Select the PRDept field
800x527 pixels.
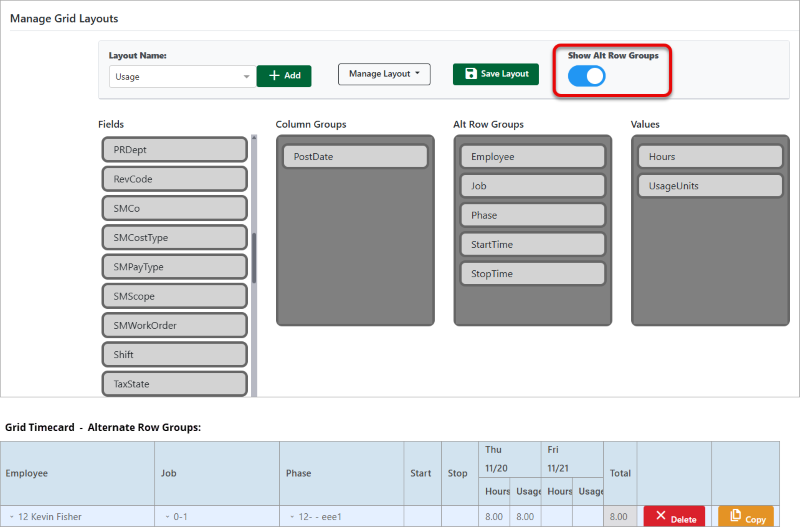click(175, 150)
